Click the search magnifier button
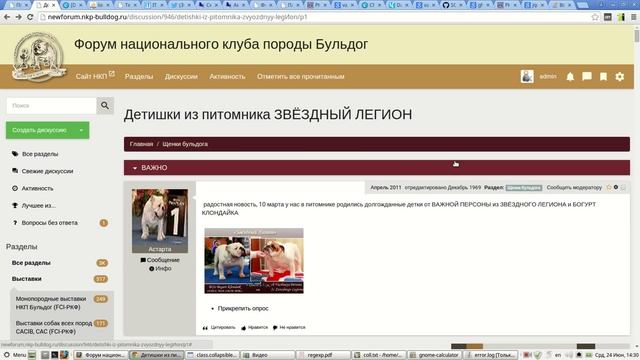Screen dimensions: 640x360 105,105
